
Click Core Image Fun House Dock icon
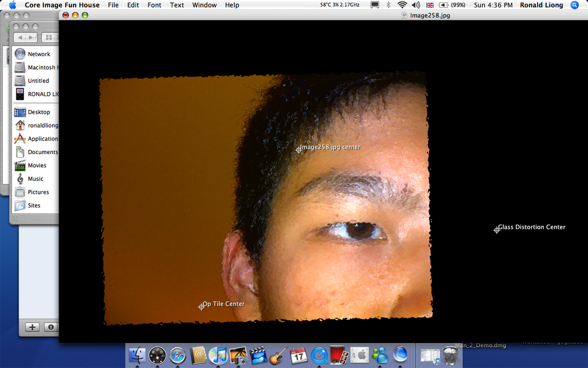coord(400,354)
